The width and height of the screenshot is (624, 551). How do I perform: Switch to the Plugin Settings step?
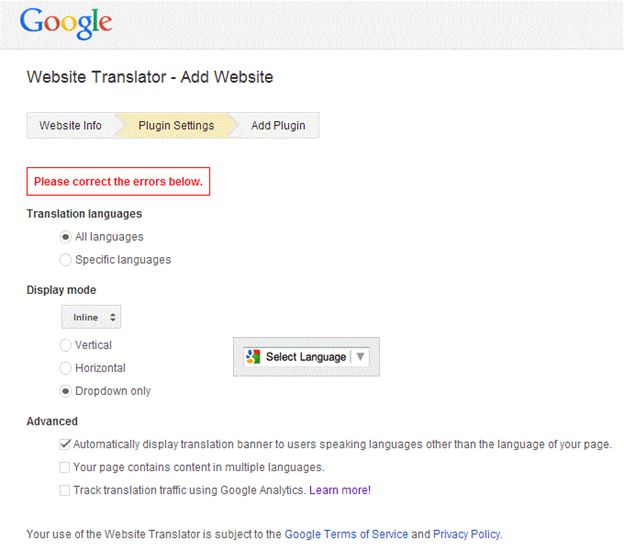(x=176, y=126)
